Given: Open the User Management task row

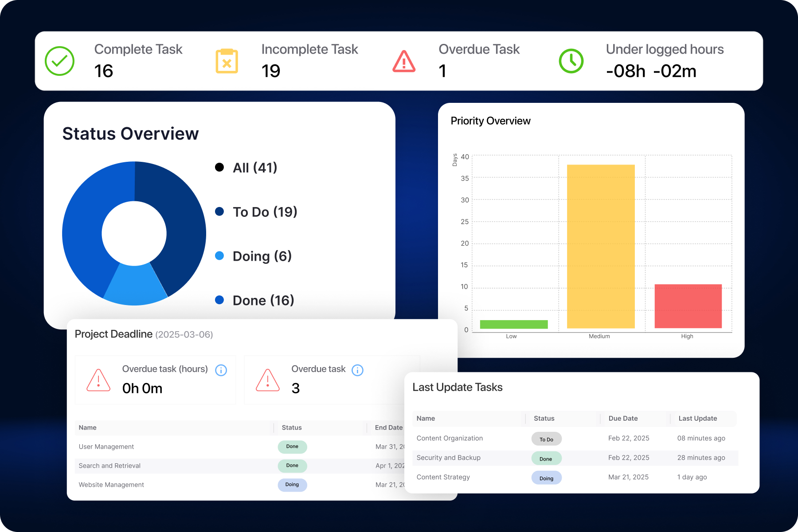Looking at the screenshot, I should (x=106, y=446).
